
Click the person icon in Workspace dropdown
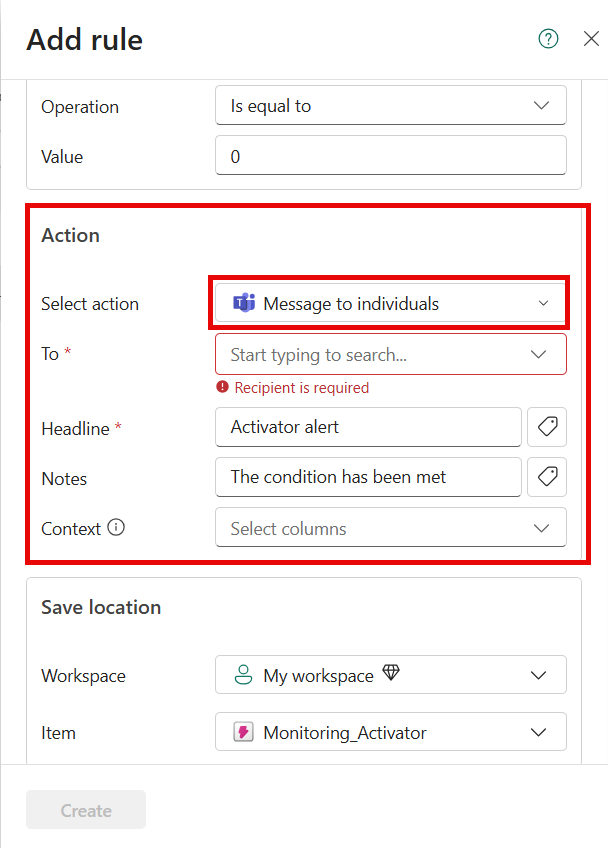click(243, 675)
